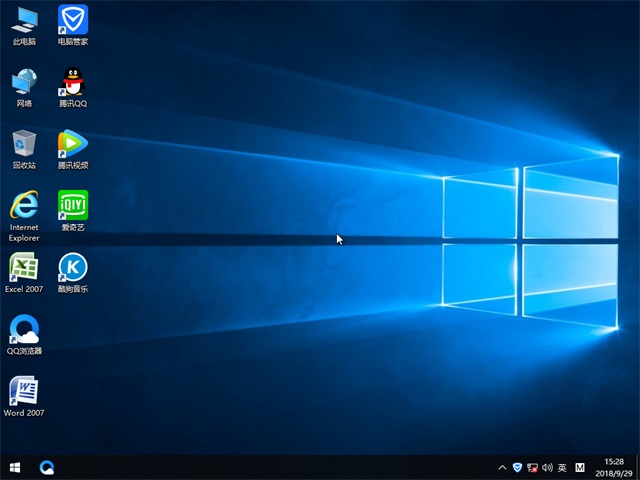Launch 电脑管家 from the desktop
Viewport: 640px width, 480px height.
coord(72,20)
